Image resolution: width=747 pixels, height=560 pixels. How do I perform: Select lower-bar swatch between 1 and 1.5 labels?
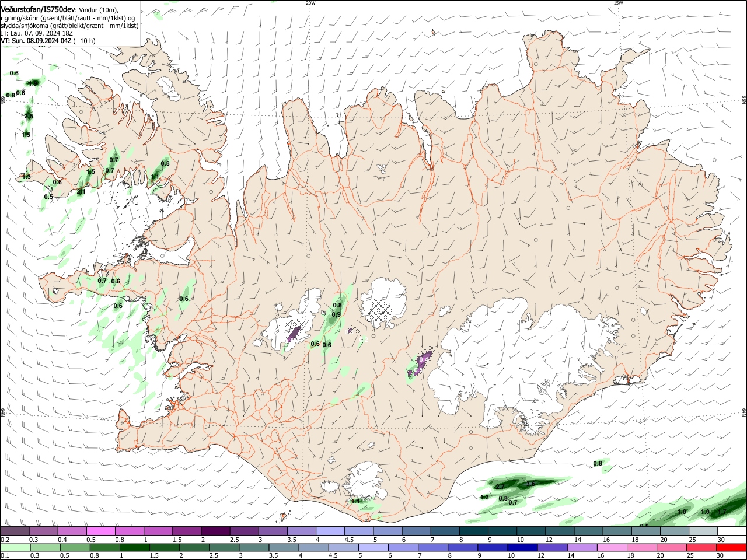[134, 547]
